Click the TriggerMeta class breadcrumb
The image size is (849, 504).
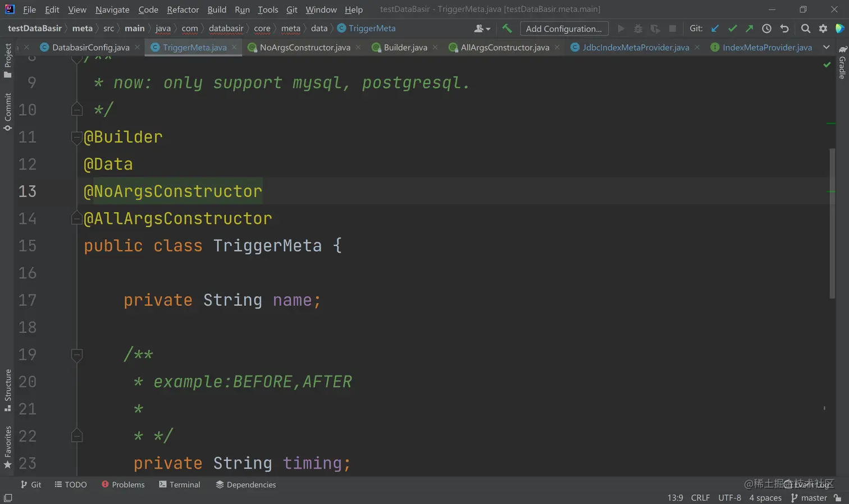[x=367, y=29]
